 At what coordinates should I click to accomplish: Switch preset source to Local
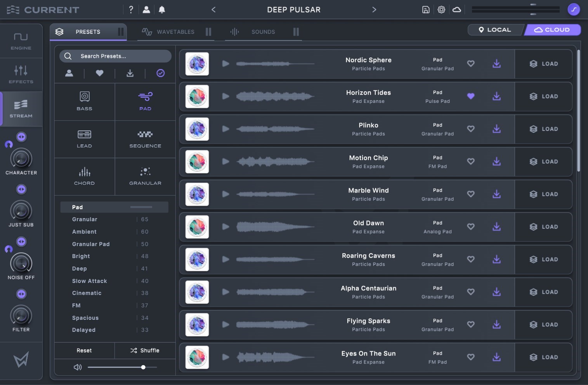tap(494, 30)
